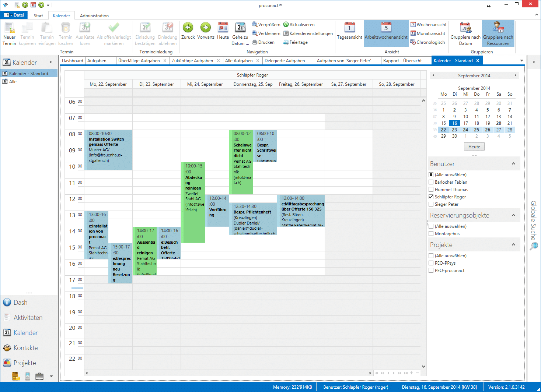Screen dimensions: 541x392
Task: Open the Dashboard tab
Action: (73, 61)
